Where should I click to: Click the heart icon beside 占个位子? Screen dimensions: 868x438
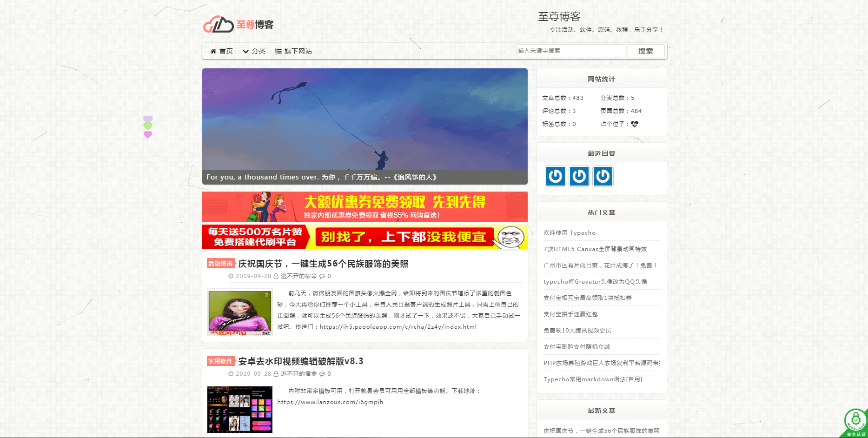(635, 124)
